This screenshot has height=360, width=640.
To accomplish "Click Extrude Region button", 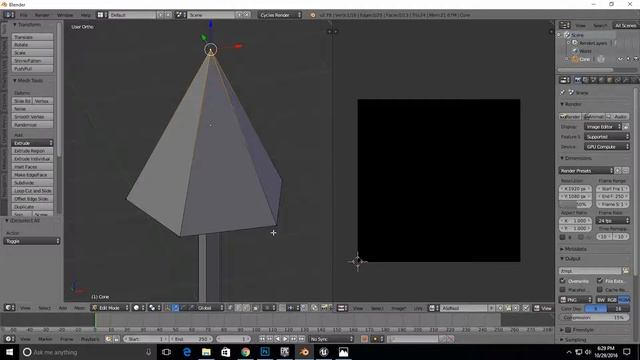I will pos(32,151).
